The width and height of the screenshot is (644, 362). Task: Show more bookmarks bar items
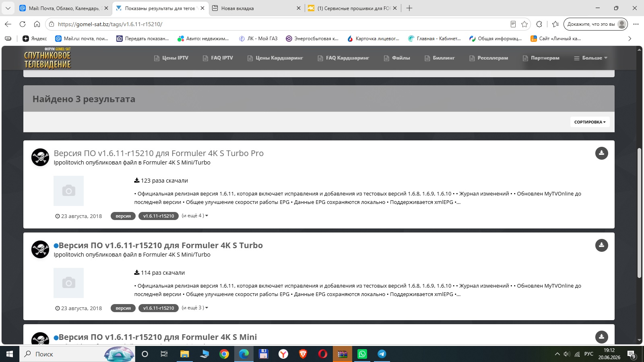coord(630,39)
